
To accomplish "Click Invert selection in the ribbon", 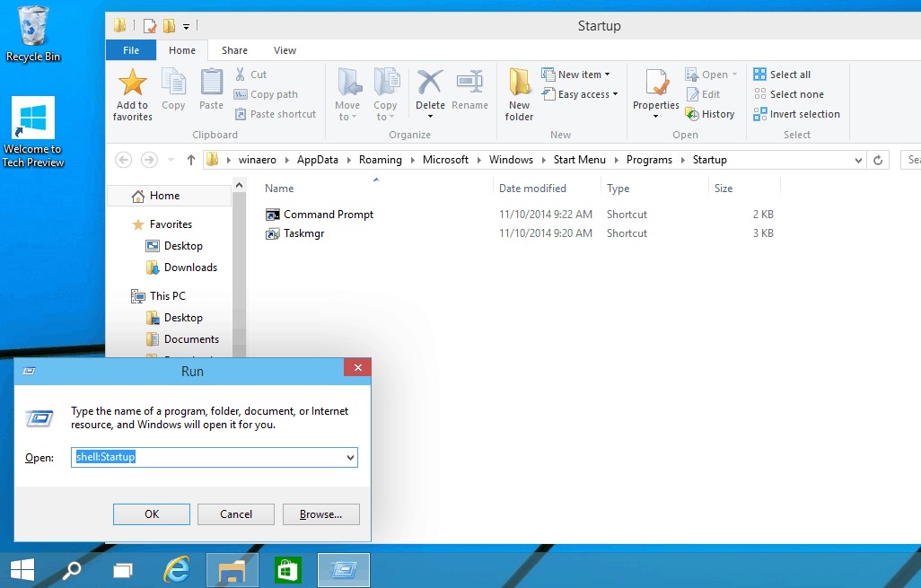I will coord(796,114).
